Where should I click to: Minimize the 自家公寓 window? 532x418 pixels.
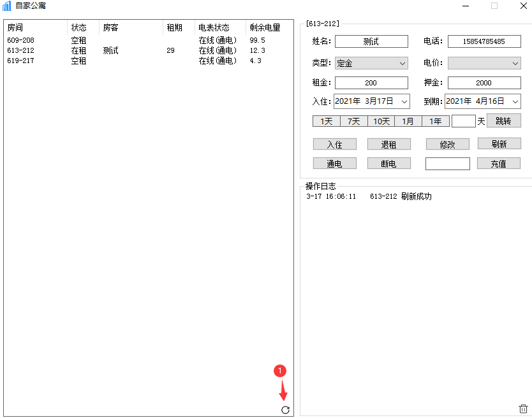(x=466, y=6)
